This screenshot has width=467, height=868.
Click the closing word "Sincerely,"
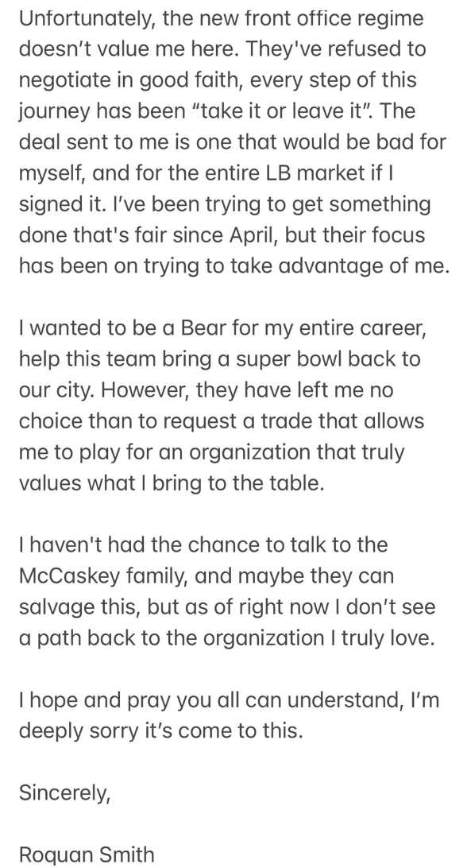(65, 793)
